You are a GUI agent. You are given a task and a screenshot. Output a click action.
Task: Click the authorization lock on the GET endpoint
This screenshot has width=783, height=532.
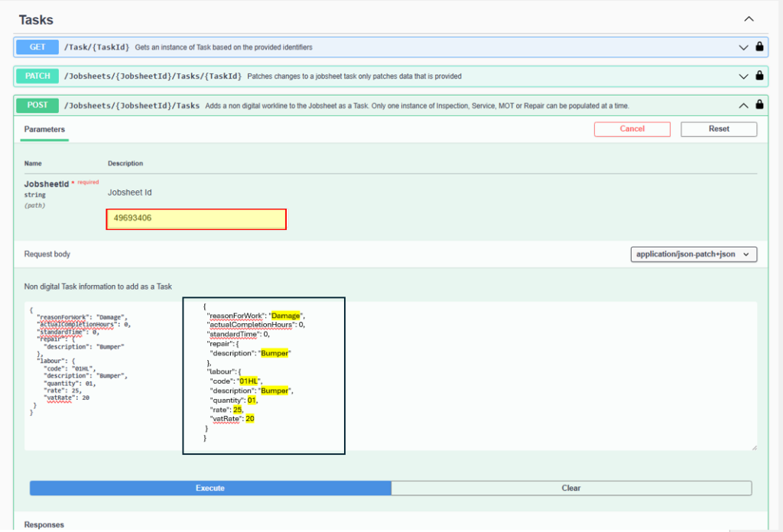pyautogui.click(x=759, y=47)
